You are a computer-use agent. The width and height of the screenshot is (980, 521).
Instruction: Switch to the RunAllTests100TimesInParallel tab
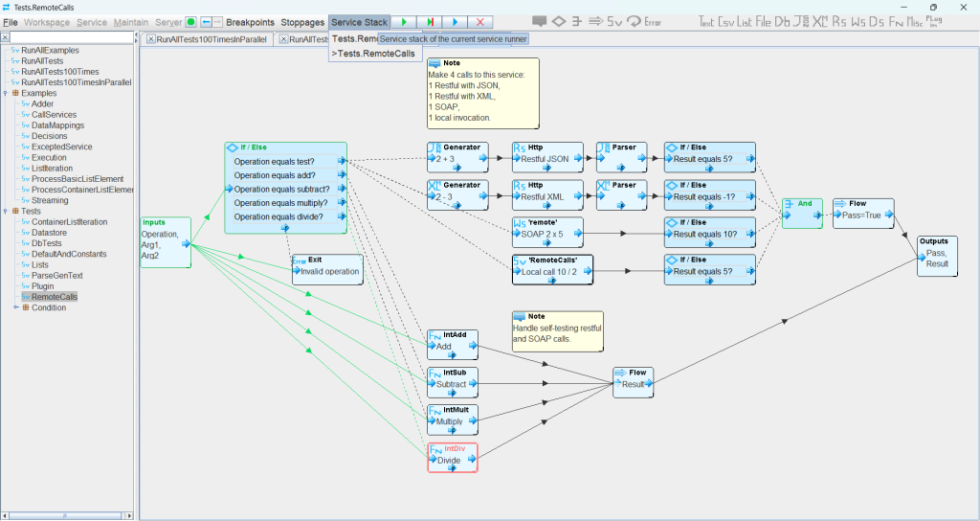click(212, 39)
